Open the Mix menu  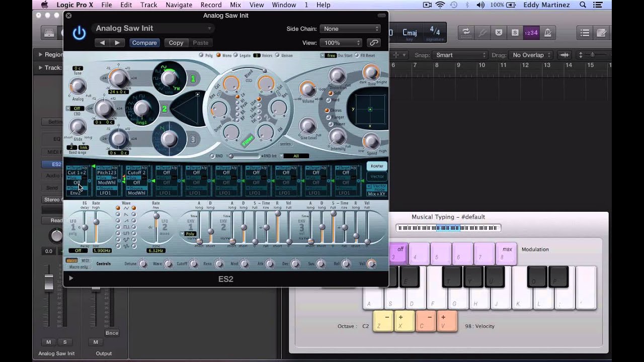coord(235,5)
